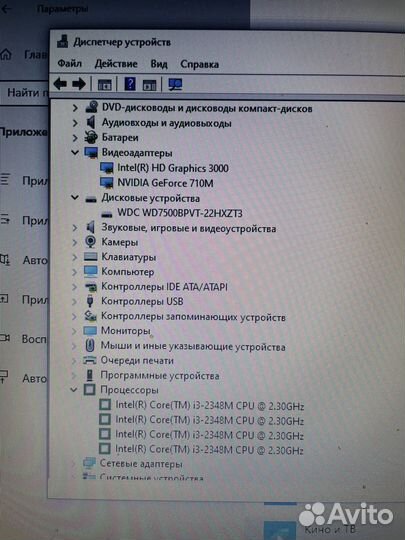405x540 pixels.
Task: Select the icon beside Контроллеры IDE ATA/ATAPI
Action: 91,287
